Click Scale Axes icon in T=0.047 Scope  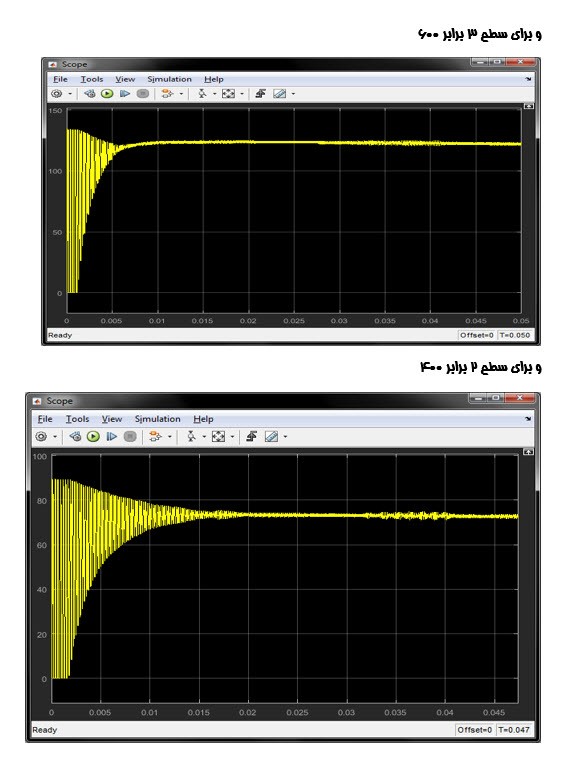point(218,436)
